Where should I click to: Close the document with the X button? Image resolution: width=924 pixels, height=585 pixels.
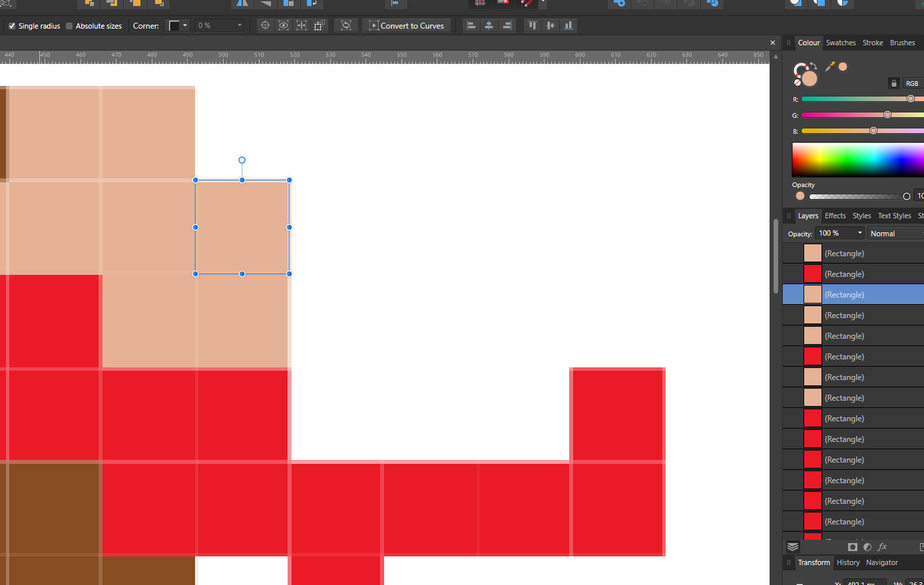pyautogui.click(x=773, y=43)
